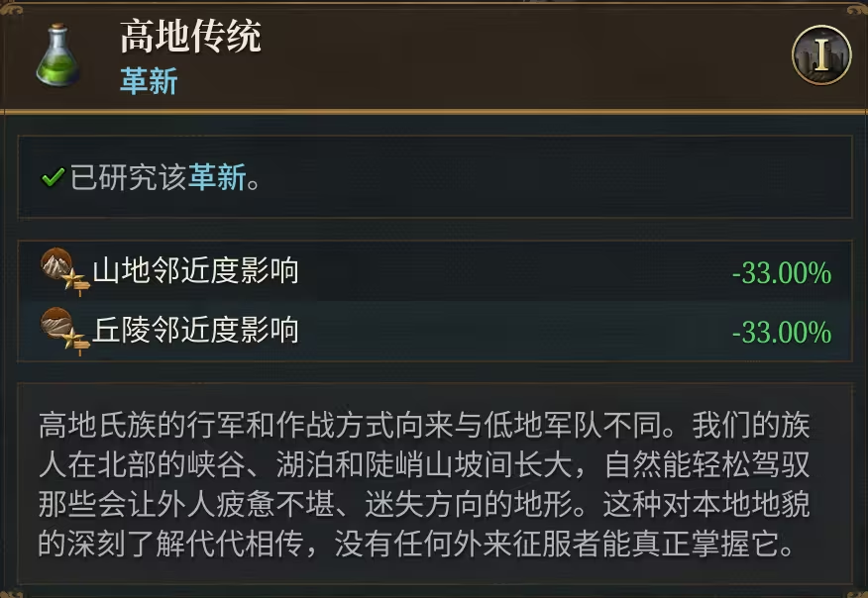Open the blue 革新 link under the title
The image size is (868, 598).
coord(149,81)
